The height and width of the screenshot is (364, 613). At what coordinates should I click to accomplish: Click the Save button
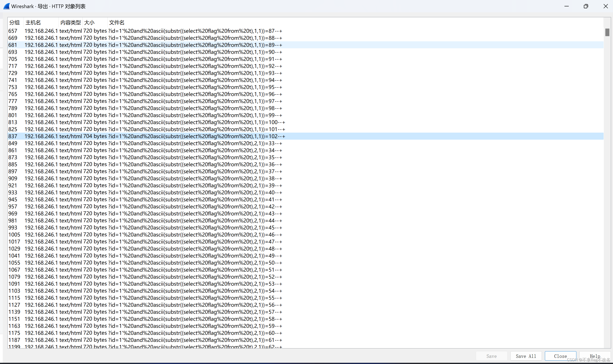tap(491, 356)
